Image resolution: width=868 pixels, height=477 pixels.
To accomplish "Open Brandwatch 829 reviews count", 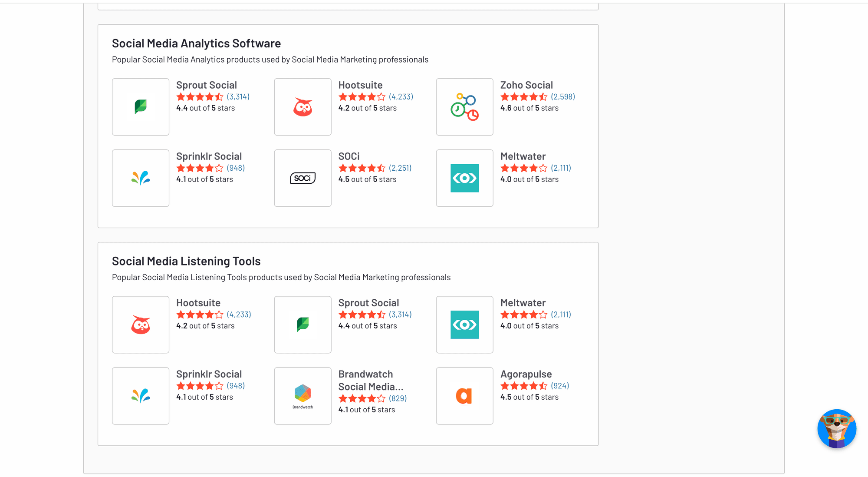I will click(398, 398).
